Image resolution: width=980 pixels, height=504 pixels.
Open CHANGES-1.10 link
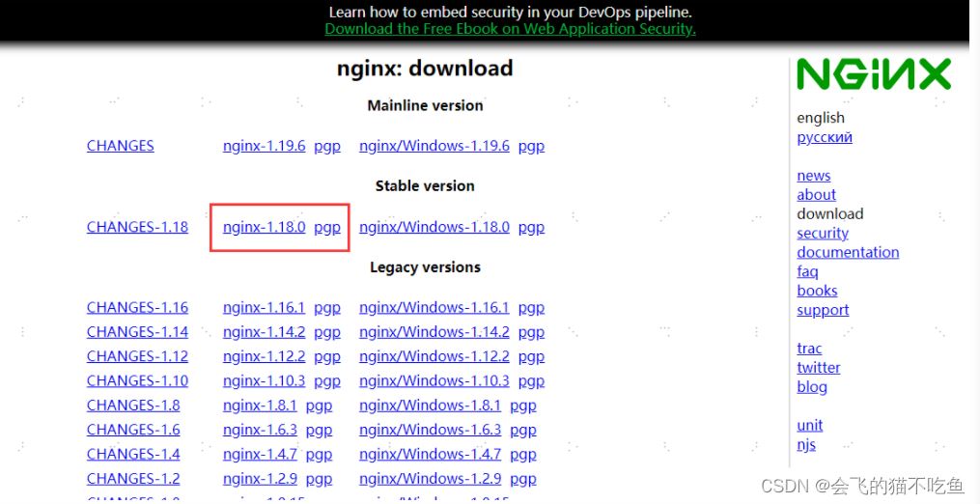tap(137, 380)
